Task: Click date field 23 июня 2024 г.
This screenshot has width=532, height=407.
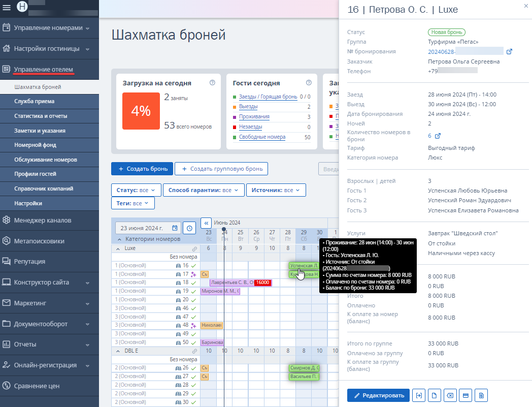Action: coord(148,228)
